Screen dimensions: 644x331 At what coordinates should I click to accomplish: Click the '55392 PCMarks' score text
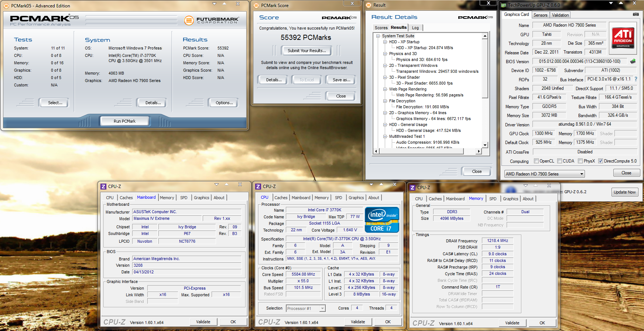[x=306, y=38]
